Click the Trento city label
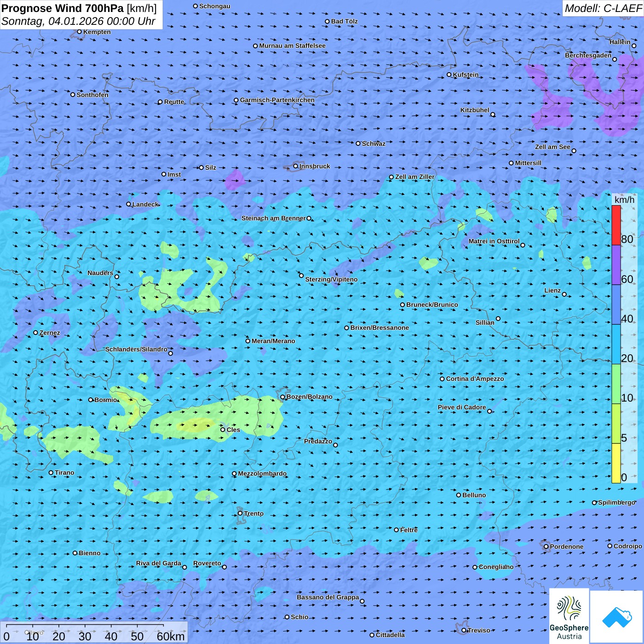Image resolution: width=644 pixels, height=644 pixels. pos(253,513)
